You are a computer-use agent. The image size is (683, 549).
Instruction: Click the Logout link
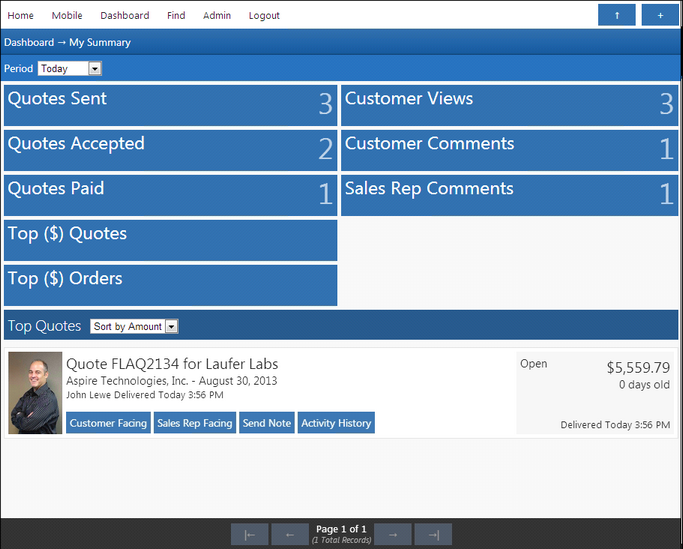[x=264, y=16]
